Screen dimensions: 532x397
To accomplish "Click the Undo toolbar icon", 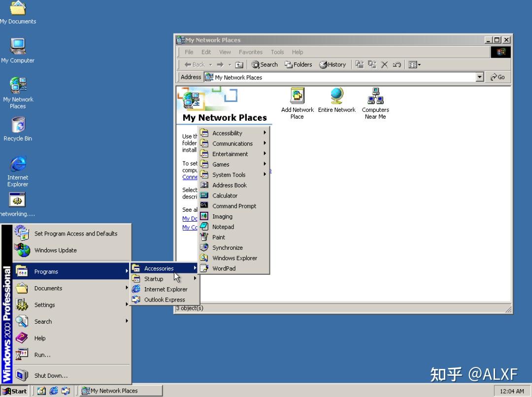I will [x=397, y=64].
